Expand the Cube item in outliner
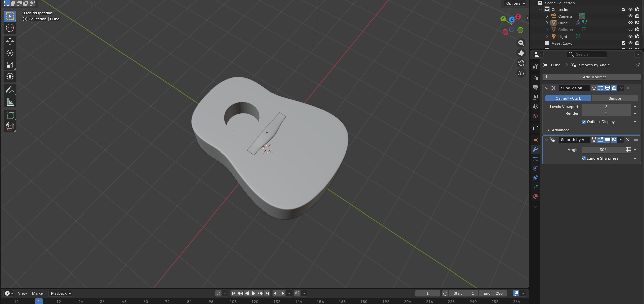The width and height of the screenshot is (644, 304). [547, 23]
